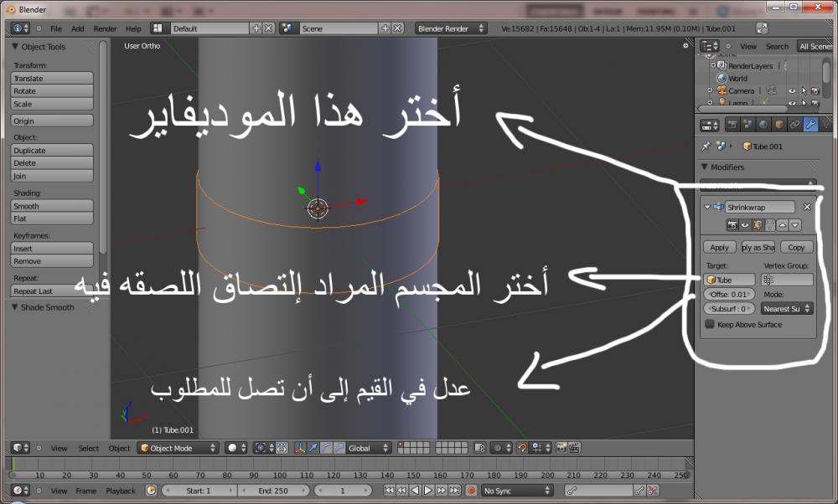
Task: Click the pin icon beside Tube.001 breadcrumb
Action: [x=706, y=147]
